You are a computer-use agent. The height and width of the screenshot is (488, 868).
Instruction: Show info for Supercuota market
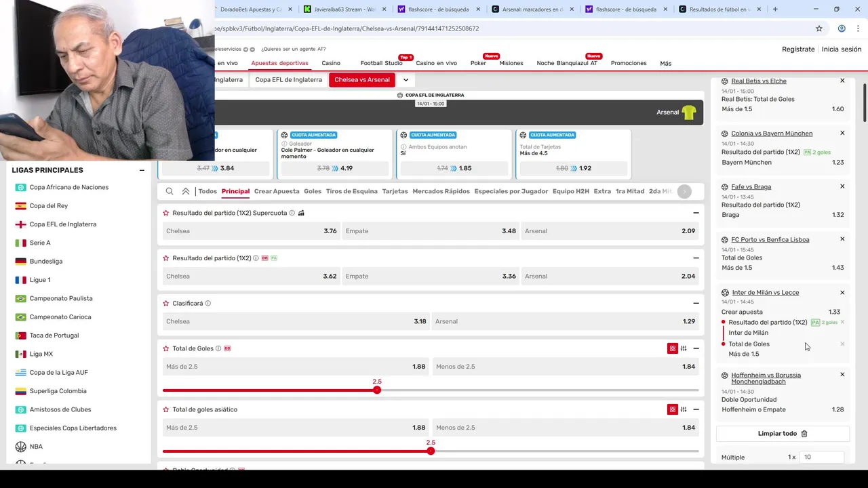coord(292,213)
